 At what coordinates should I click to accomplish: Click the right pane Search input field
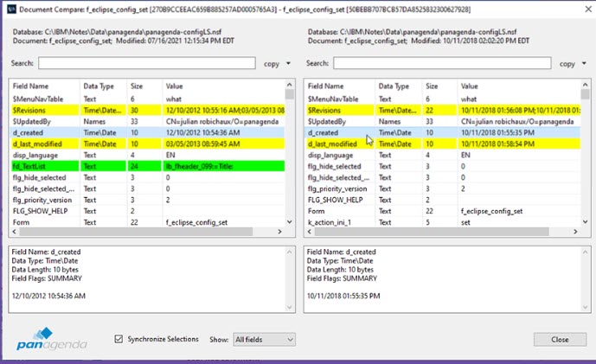442,63
